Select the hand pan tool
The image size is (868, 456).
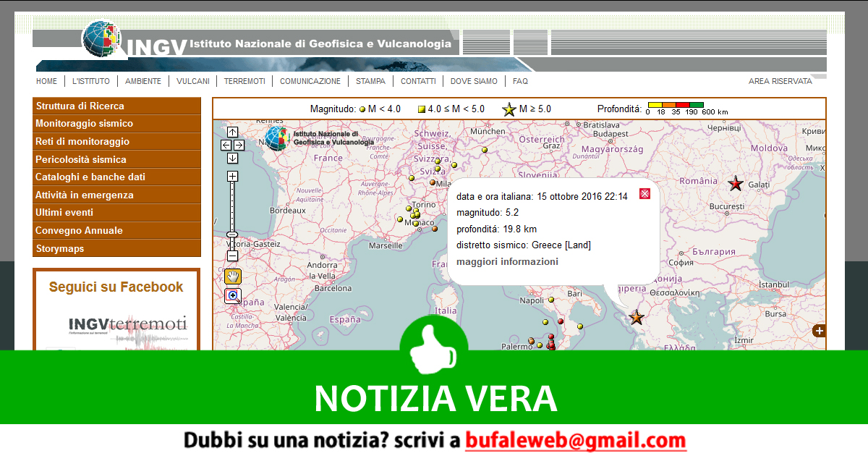232,276
